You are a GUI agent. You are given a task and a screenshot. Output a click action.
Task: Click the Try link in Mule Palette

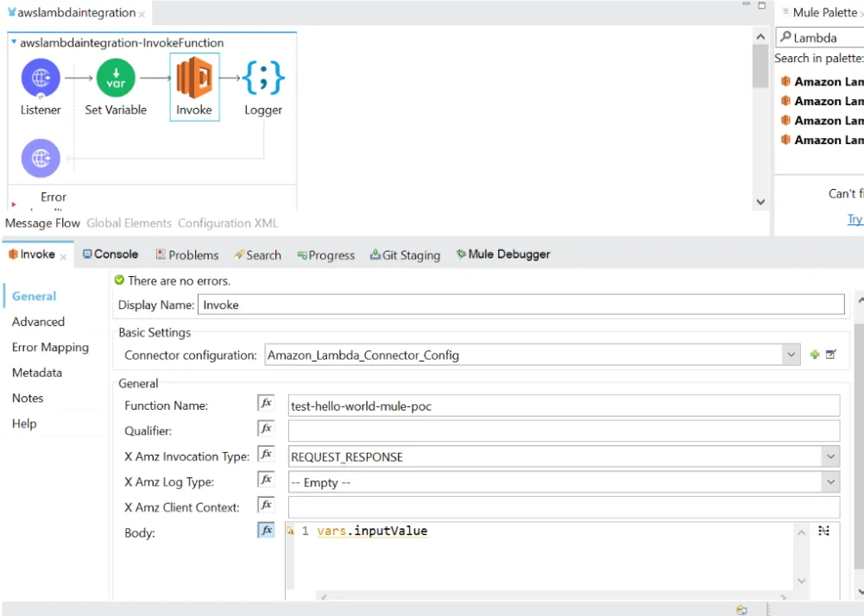(x=855, y=219)
